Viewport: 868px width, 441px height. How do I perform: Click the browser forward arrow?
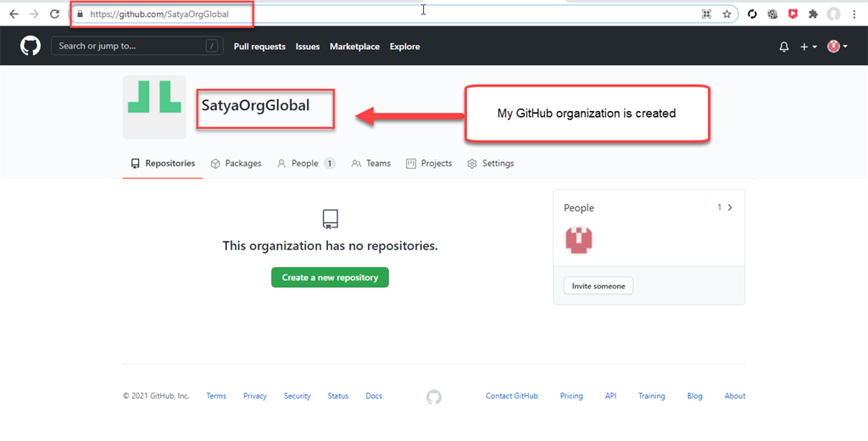pos(34,14)
